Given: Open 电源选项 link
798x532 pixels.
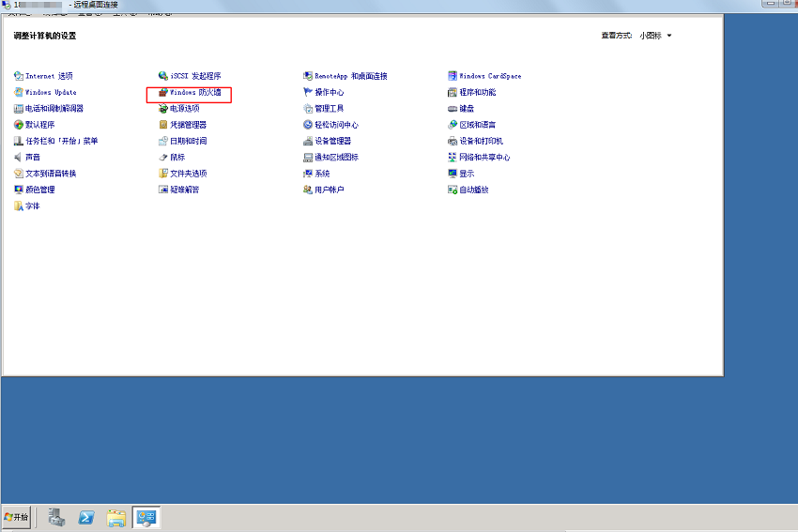Looking at the screenshot, I should (184, 109).
